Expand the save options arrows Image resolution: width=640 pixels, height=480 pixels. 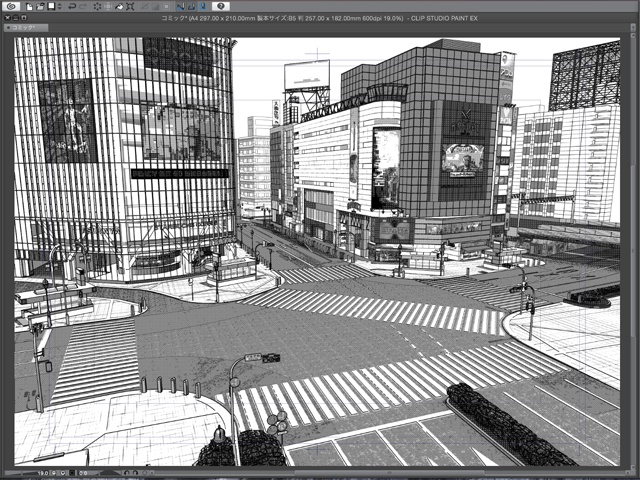(60, 6)
